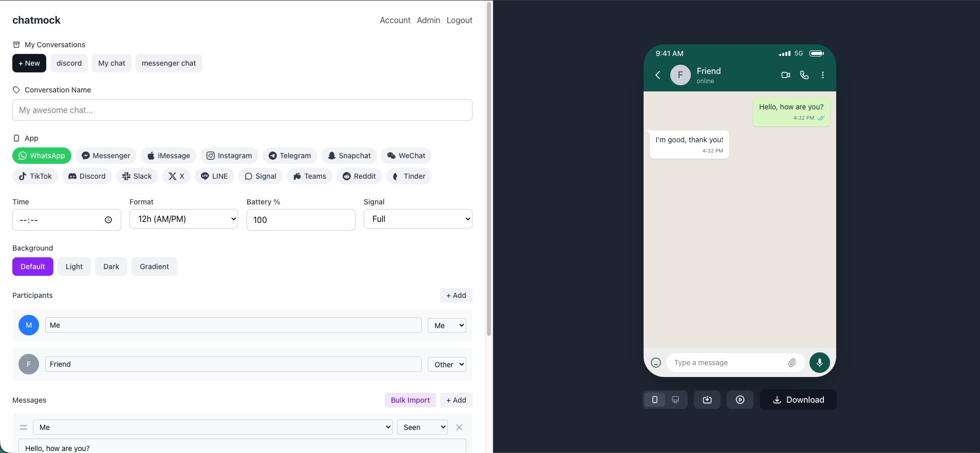Open the role dropdown for Me participant

[447, 325]
